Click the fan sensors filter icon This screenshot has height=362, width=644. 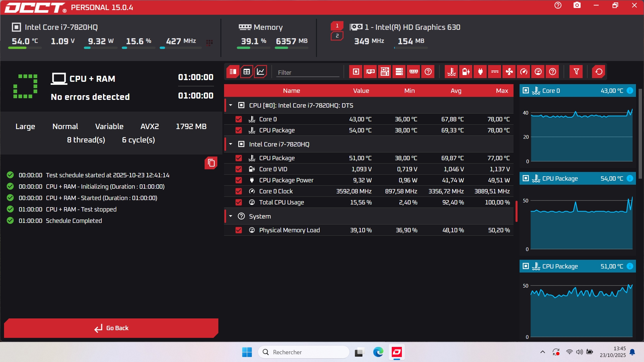[x=509, y=72]
